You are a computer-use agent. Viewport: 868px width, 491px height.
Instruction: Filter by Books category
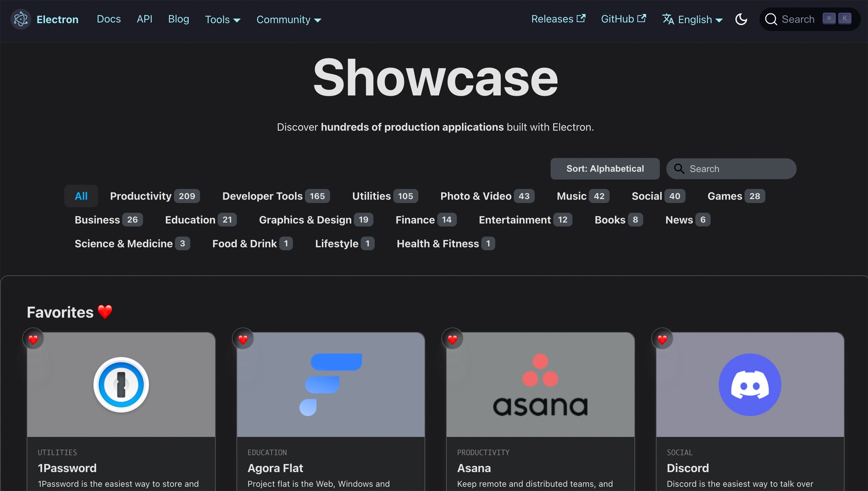tap(619, 220)
